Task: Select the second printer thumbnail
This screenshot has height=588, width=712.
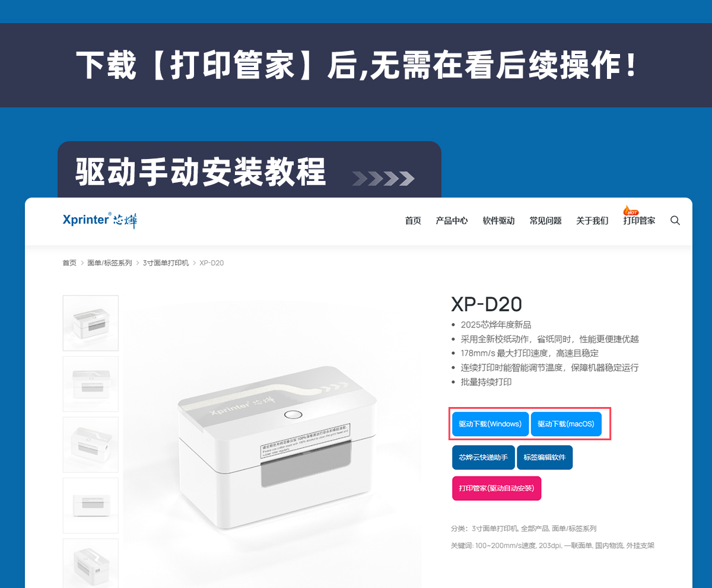Action: point(91,384)
